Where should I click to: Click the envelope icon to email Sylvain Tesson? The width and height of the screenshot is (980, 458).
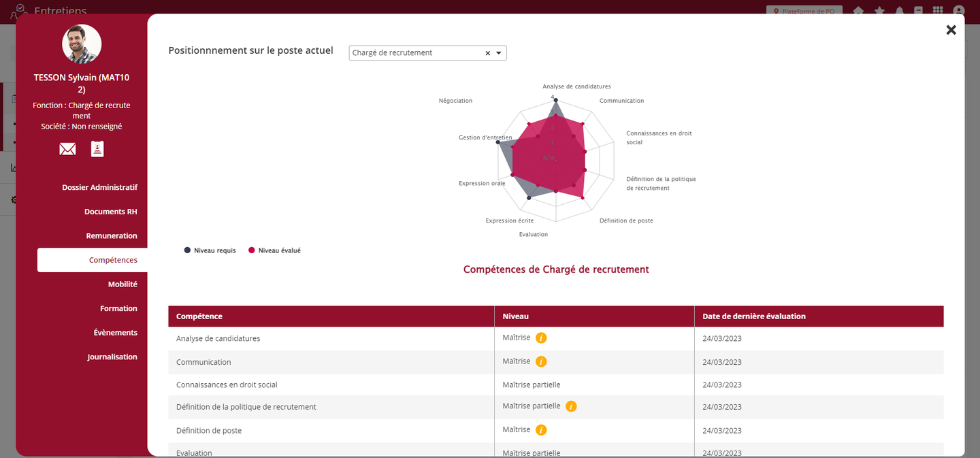(x=67, y=149)
